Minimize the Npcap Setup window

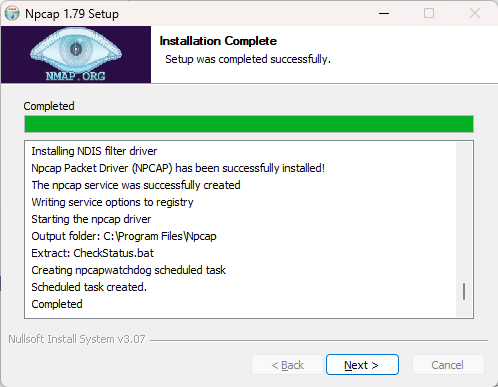(x=384, y=13)
